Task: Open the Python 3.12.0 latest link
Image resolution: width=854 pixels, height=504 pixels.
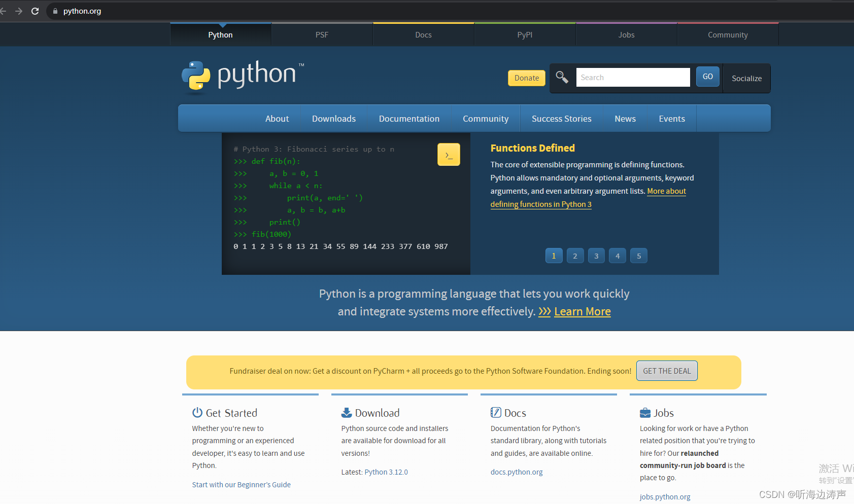Action: click(x=386, y=472)
